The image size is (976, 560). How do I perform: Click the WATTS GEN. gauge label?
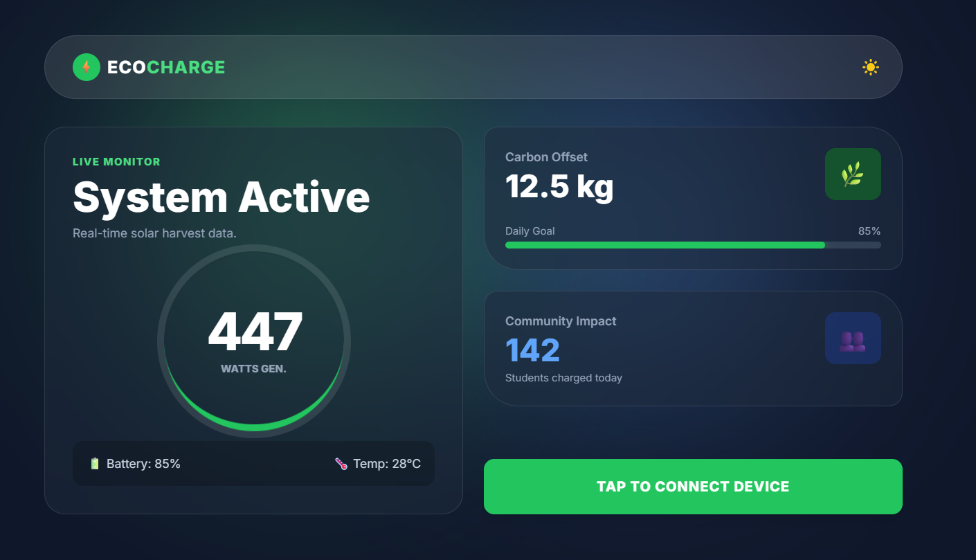253,369
